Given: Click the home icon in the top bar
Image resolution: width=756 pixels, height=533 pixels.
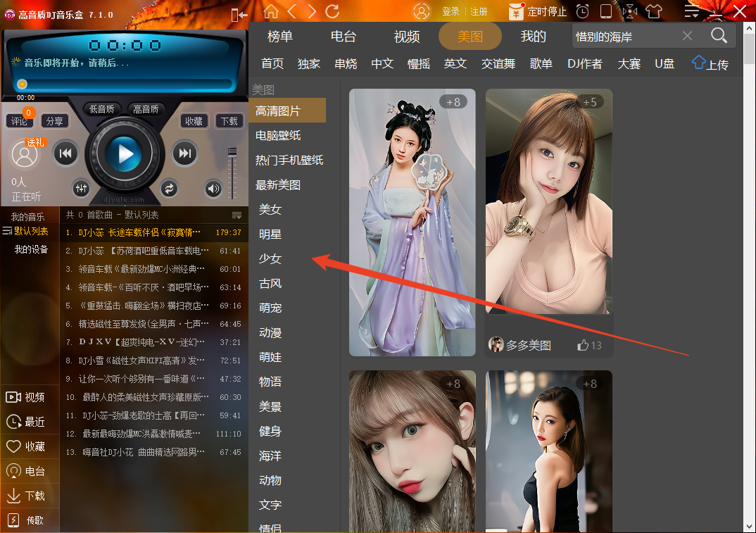Looking at the screenshot, I should (x=271, y=11).
